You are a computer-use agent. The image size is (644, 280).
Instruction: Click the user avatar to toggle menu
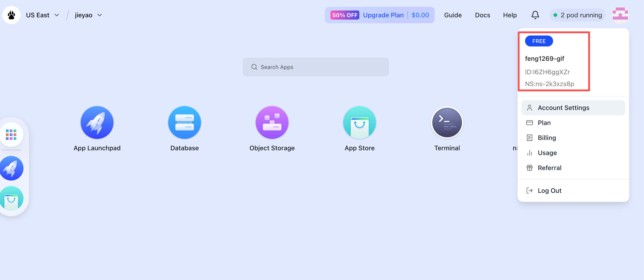point(620,15)
